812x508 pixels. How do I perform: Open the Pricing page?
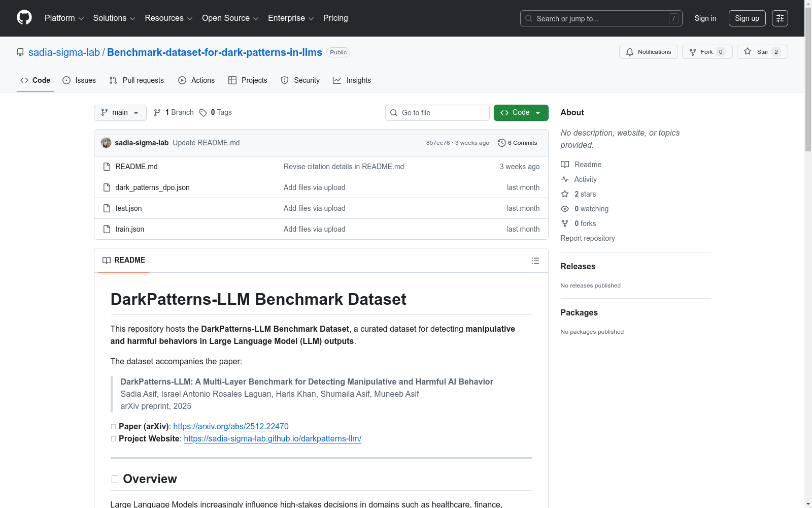pyautogui.click(x=335, y=18)
